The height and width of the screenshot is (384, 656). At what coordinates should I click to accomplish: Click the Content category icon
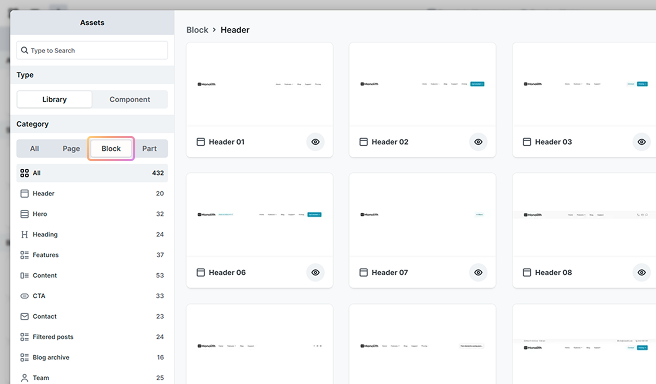pos(25,275)
